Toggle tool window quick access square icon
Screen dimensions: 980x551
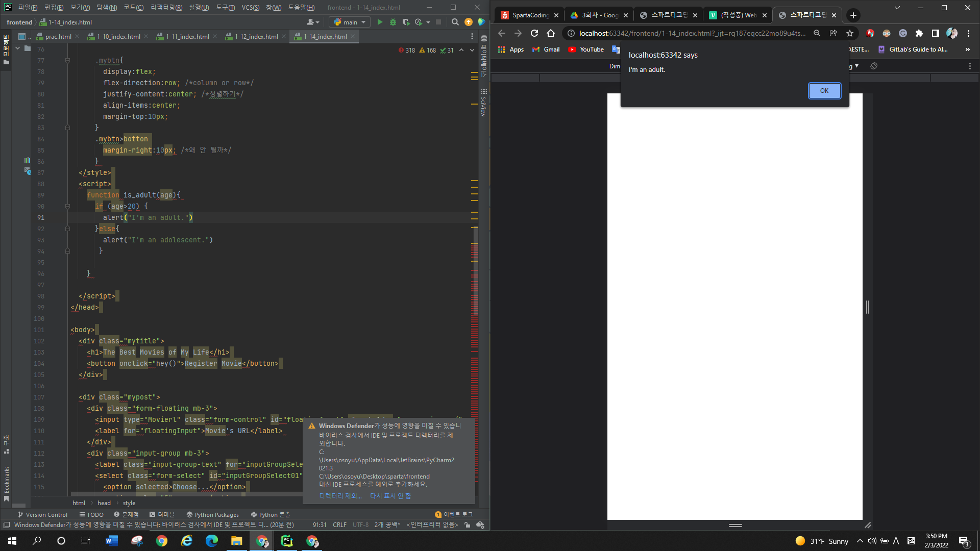pos(6,524)
